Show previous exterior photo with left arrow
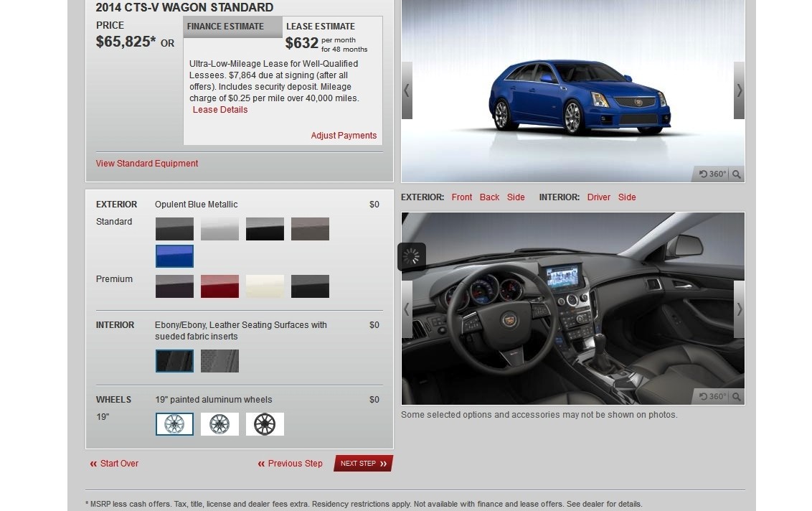 407,90
